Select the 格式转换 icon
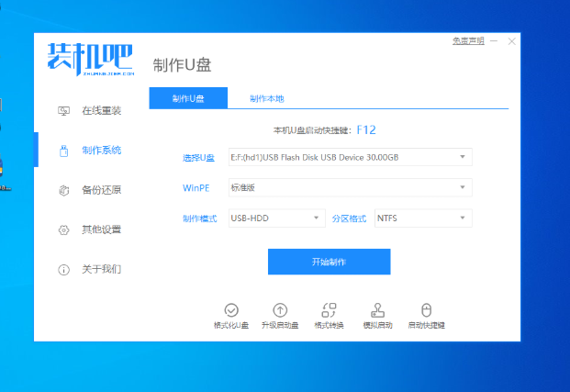The image size is (570, 392). click(x=329, y=310)
